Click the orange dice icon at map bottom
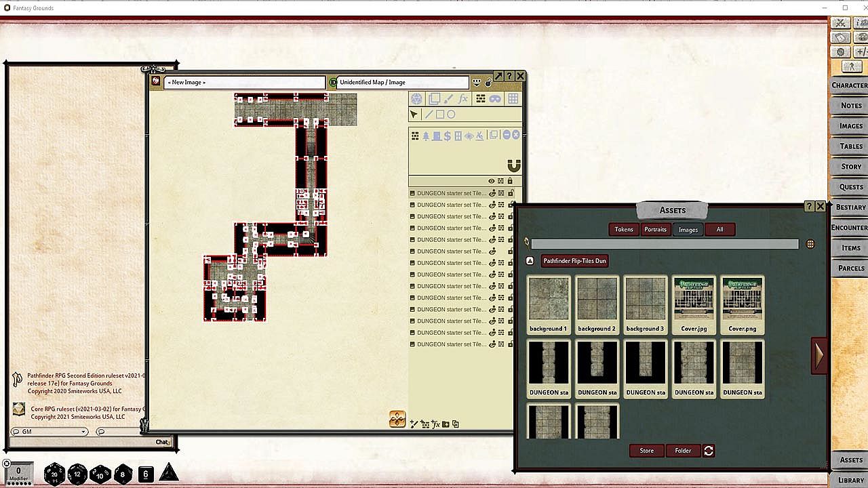The height and width of the screenshot is (488, 868). click(x=397, y=420)
